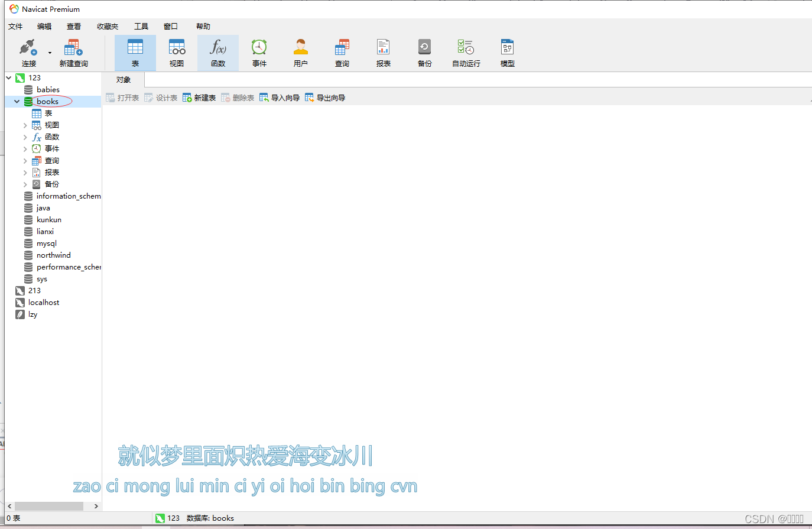Viewport: 812px width, 529px height.
Task: Launch the 导出向导 button
Action: [x=325, y=98]
